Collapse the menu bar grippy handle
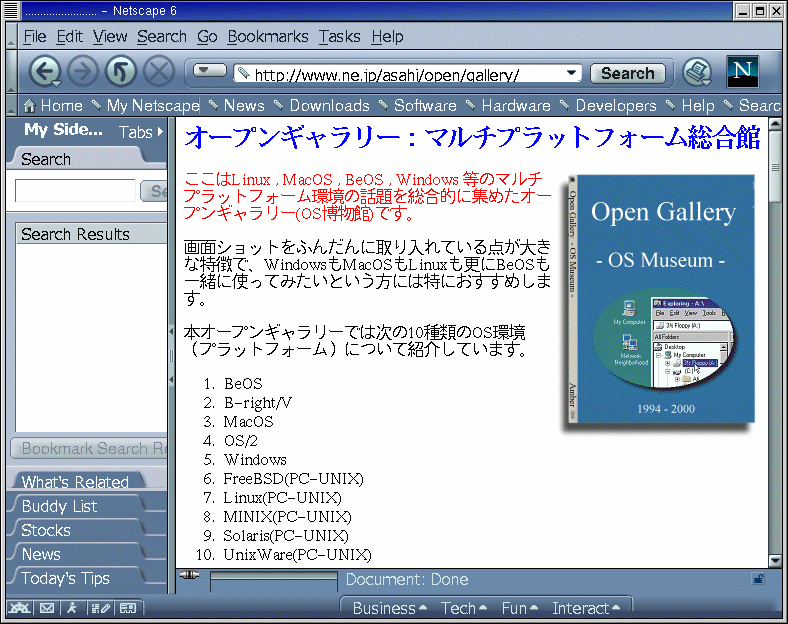 (x=11, y=36)
